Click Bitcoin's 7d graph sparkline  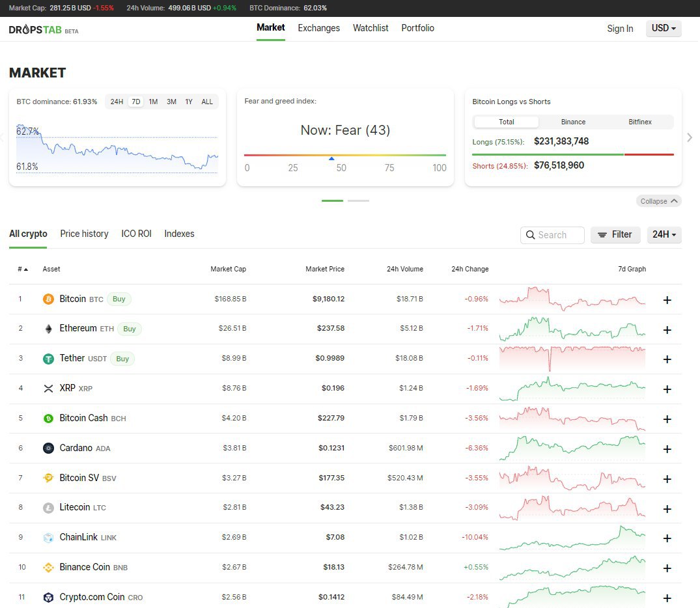point(572,299)
